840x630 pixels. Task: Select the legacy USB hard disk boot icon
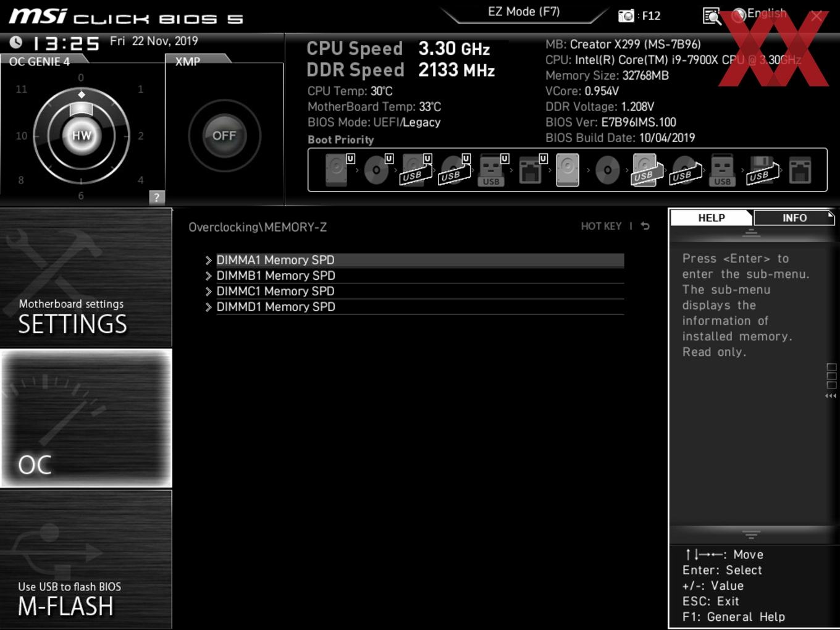646,170
